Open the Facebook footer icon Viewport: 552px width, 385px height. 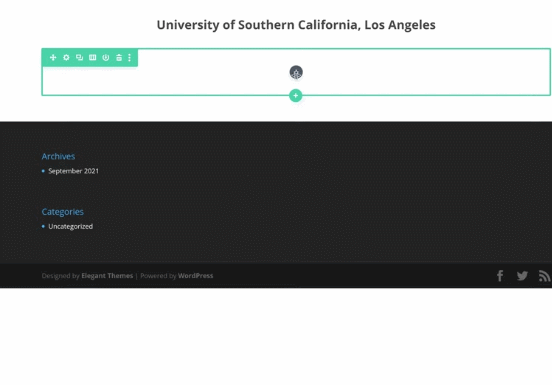(x=500, y=276)
